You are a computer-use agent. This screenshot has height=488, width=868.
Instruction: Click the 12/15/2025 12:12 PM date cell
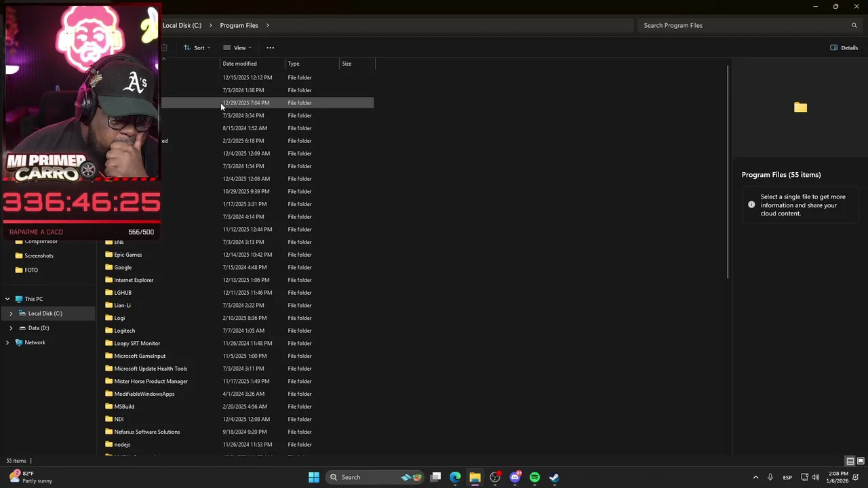tap(248, 77)
